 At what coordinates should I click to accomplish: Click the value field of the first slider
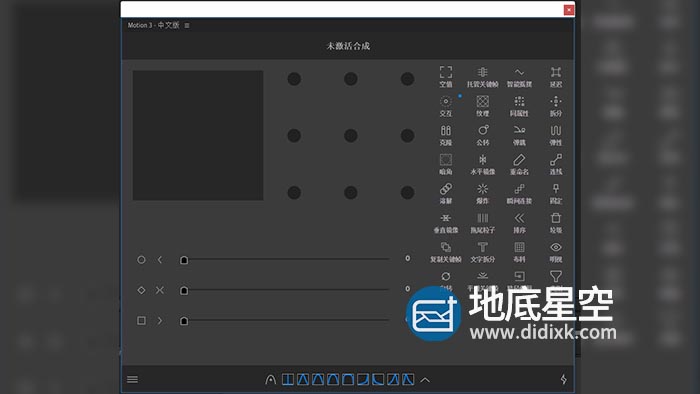pyautogui.click(x=408, y=258)
